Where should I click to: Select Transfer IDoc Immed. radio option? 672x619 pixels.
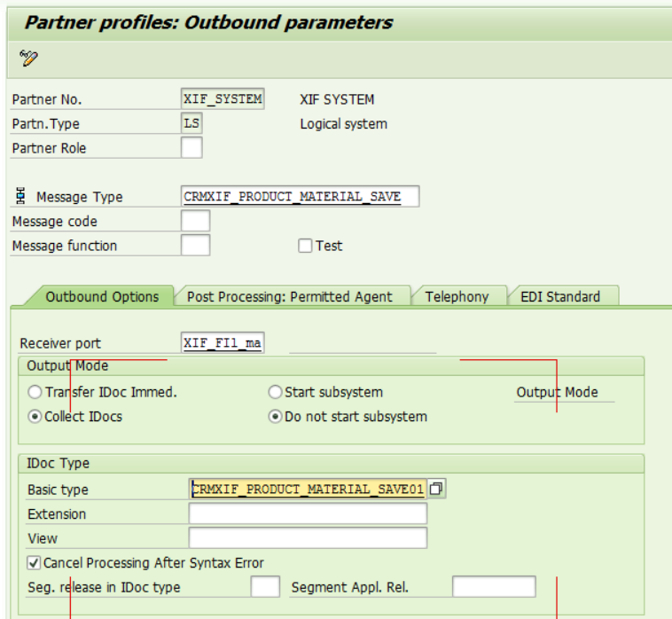[x=35, y=392]
